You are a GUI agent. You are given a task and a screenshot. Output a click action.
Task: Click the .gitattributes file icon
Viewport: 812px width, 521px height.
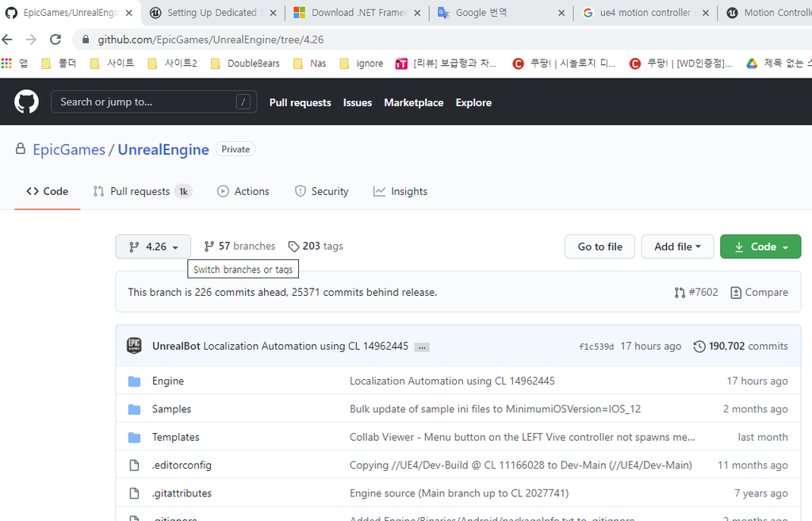tap(134, 493)
